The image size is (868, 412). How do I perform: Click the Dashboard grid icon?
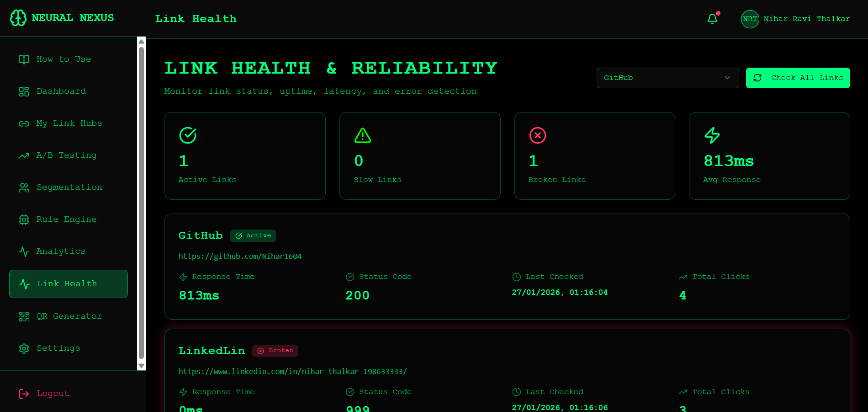click(x=24, y=91)
